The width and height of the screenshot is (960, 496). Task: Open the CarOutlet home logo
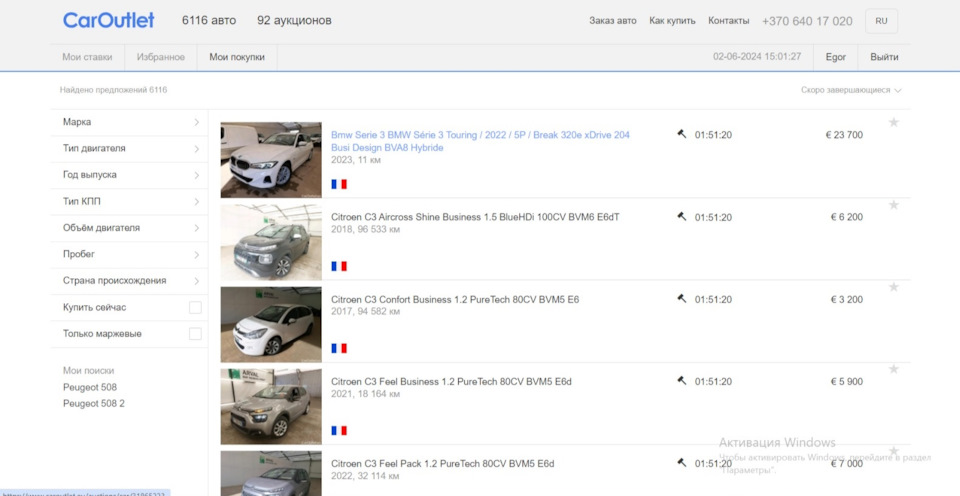point(108,20)
